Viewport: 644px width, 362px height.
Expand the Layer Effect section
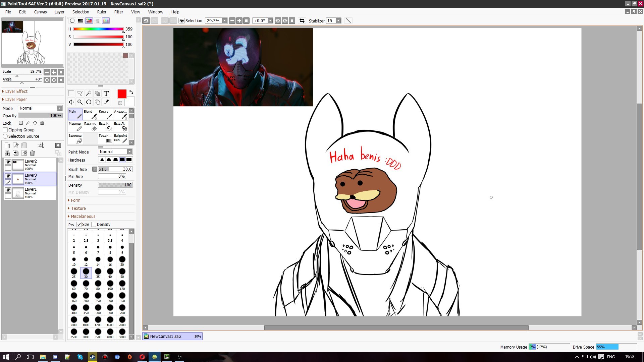pyautogui.click(x=16, y=92)
